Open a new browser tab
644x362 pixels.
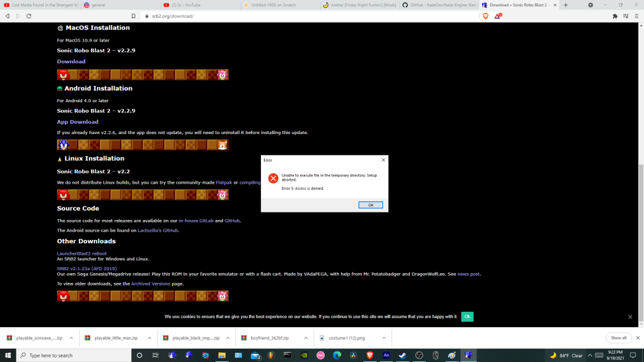click(566, 5)
